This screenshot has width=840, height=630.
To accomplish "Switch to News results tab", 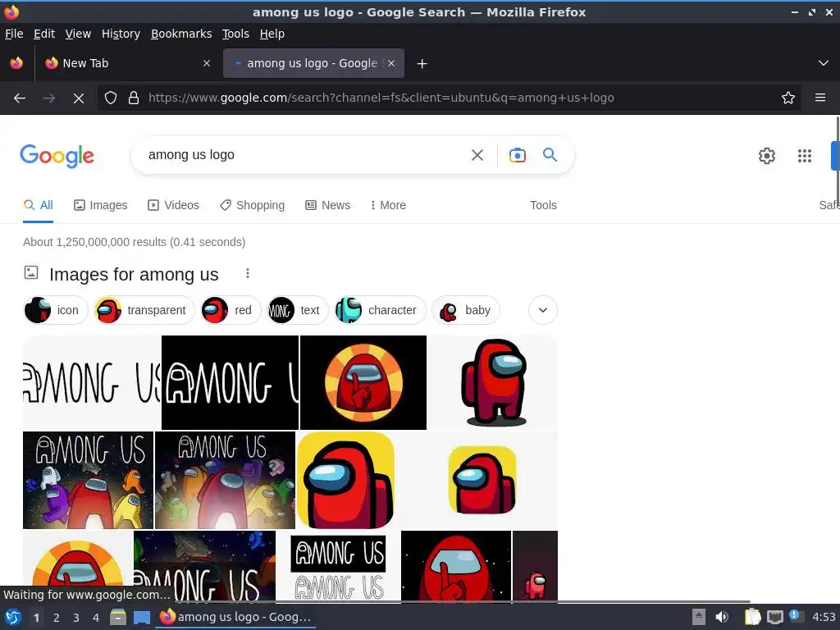I will click(x=327, y=205).
